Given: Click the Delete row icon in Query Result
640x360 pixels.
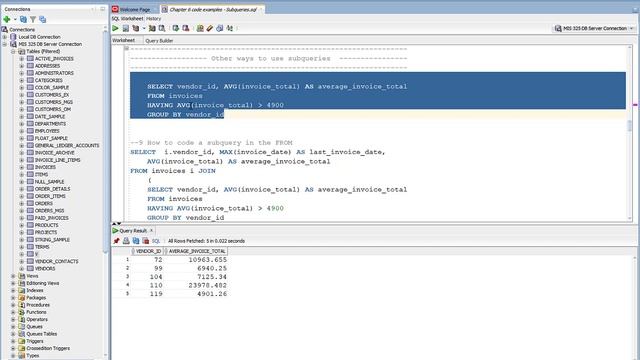Looking at the screenshot, I should coord(146,241).
